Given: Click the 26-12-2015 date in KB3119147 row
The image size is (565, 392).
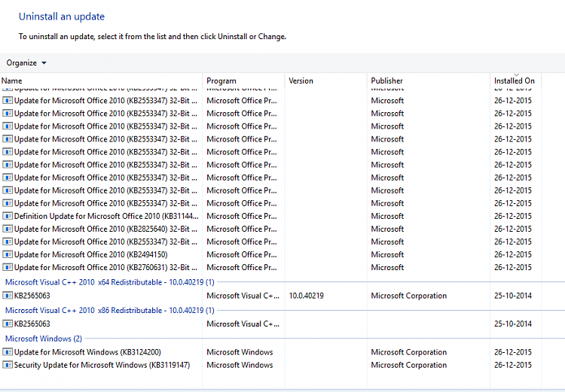Looking at the screenshot, I should [x=513, y=365].
